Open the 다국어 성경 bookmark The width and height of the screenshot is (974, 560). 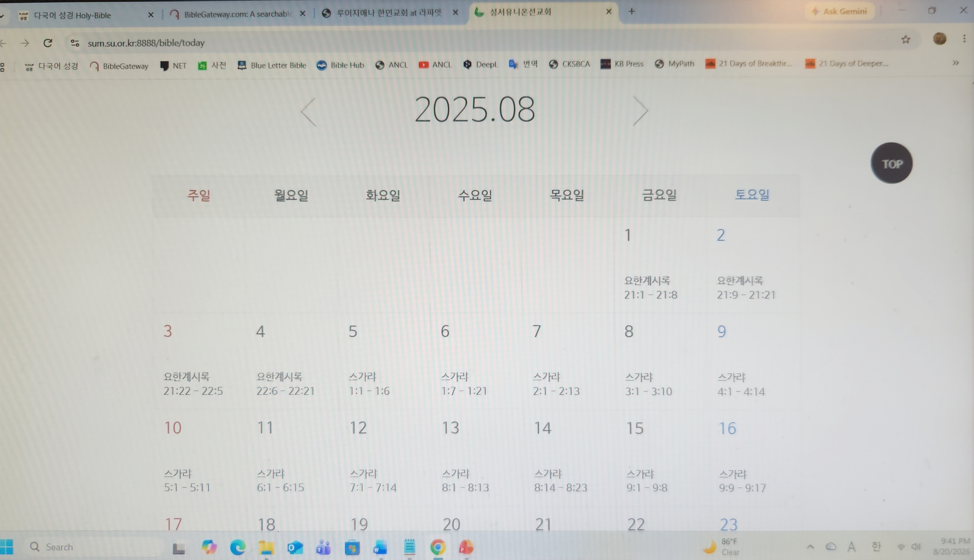(x=51, y=66)
